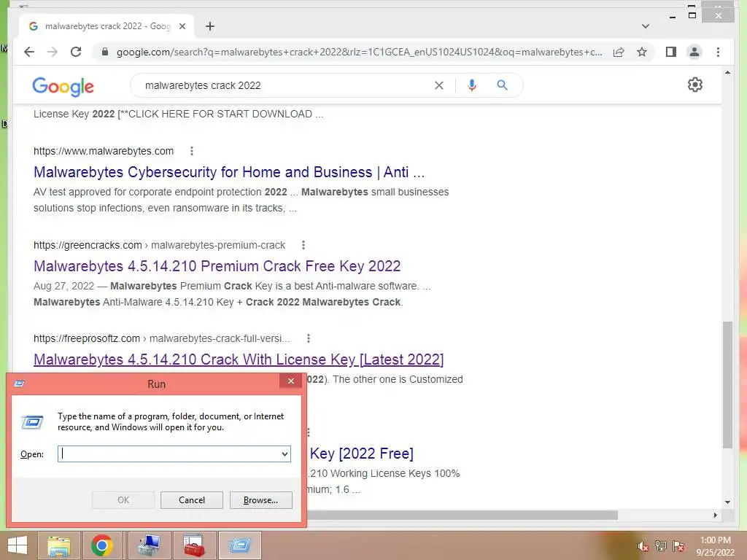Click the red toolbox taskbar icon
This screenshot has height=560, width=747.
(194, 545)
